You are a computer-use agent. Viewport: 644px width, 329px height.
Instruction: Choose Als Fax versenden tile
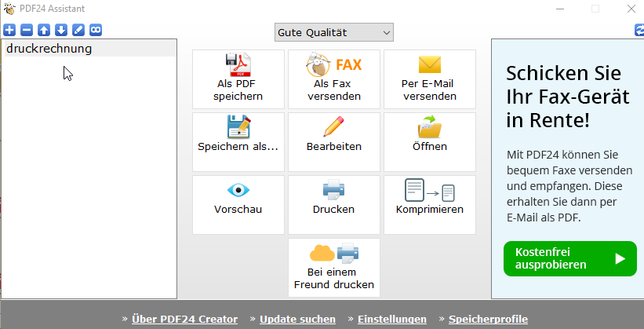334,79
